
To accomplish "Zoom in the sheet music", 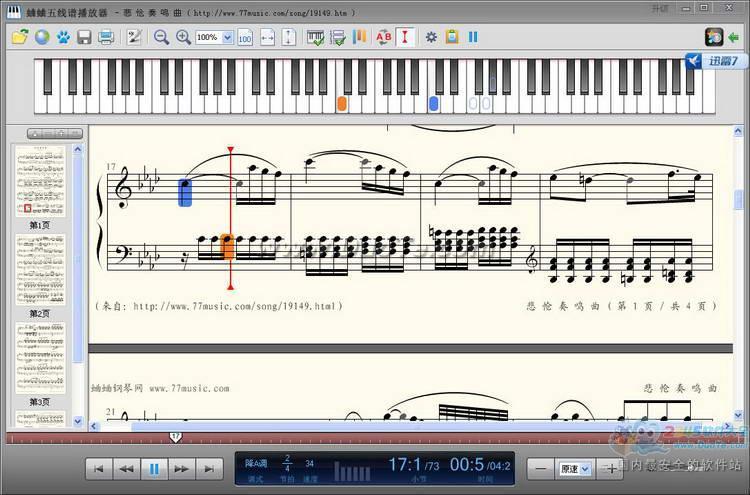I will (x=183, y=37).
